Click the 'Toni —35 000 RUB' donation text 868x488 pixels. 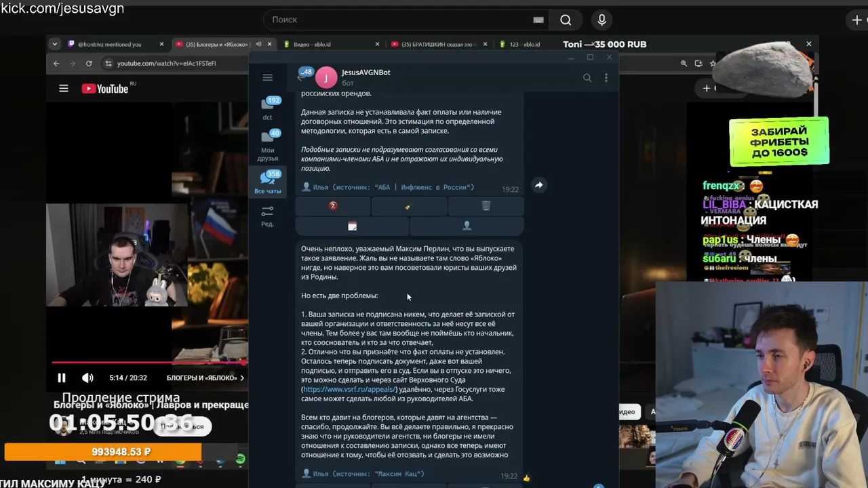tap(604, 44)
